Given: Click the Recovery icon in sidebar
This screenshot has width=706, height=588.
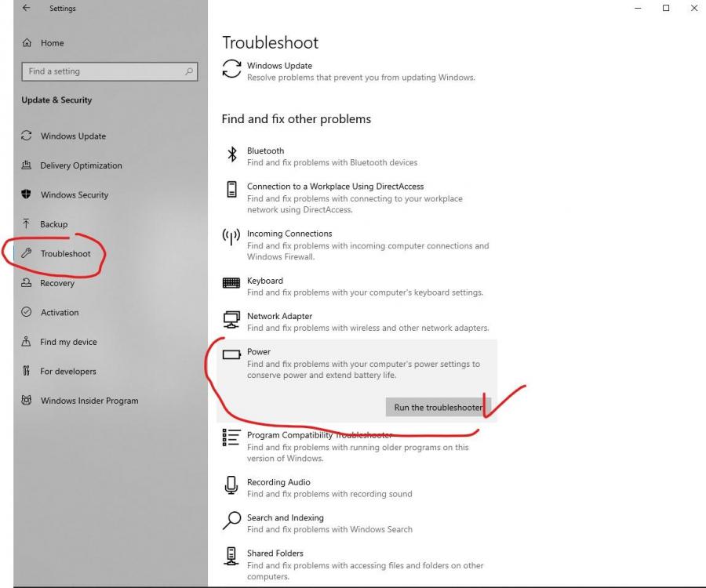Looking at the screenshot, I should pyautogui.click(x=26, y=282).
